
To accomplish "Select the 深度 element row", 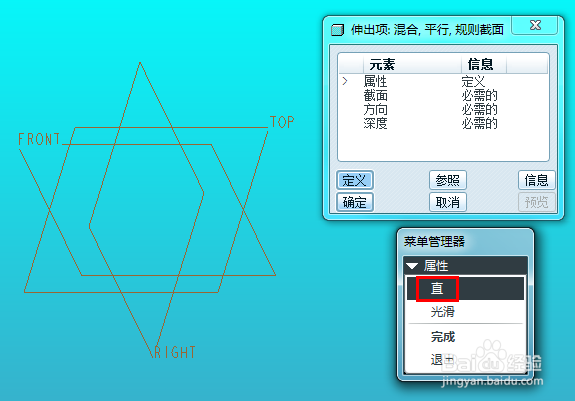I will pyautogui.click(x=443, y=123).
